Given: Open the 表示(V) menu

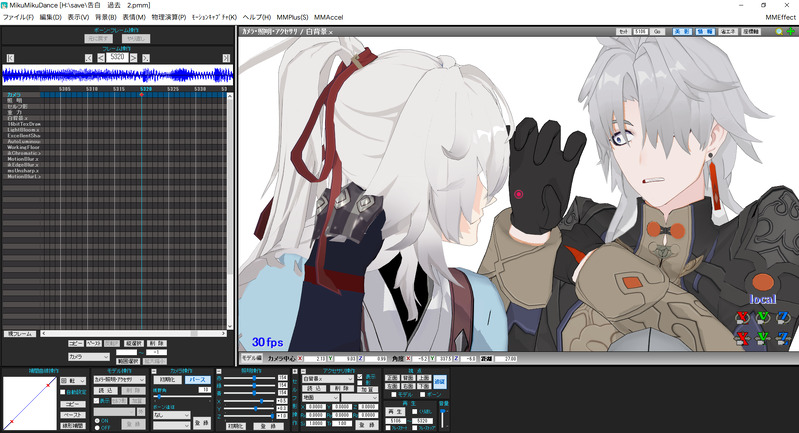Looking at the screenshot, I should pos(78,17).
